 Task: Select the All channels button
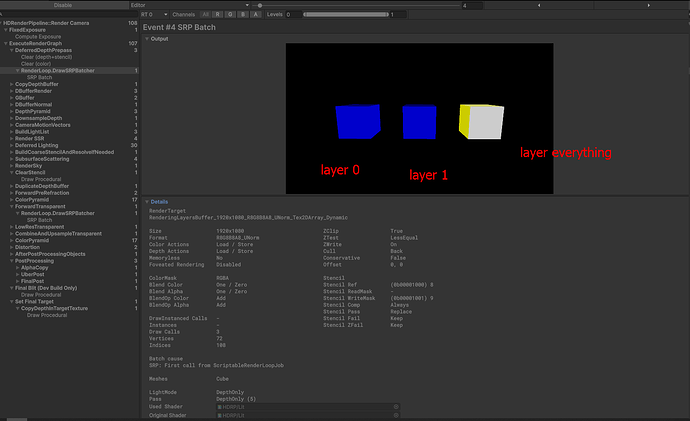[x=205, y=15]
